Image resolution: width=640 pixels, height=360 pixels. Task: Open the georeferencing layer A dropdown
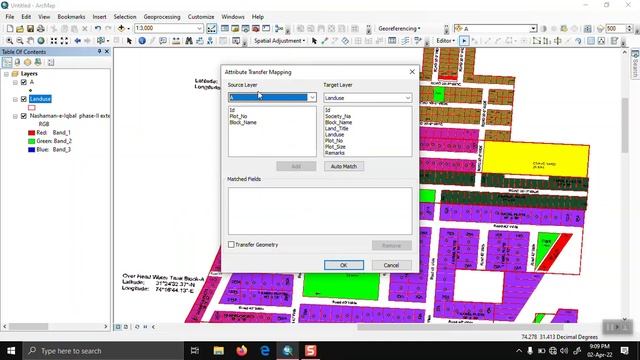point(533,29)
